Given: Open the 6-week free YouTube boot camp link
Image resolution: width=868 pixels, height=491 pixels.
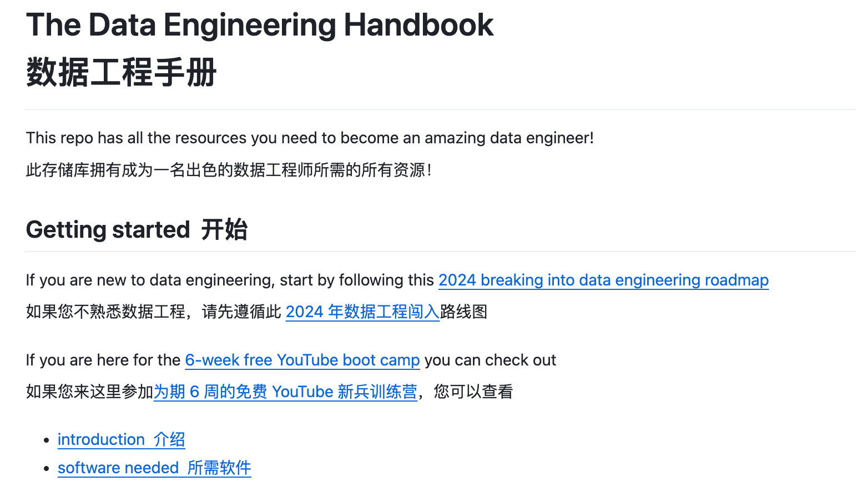Looking at the screenshot, I should [302, 360].
